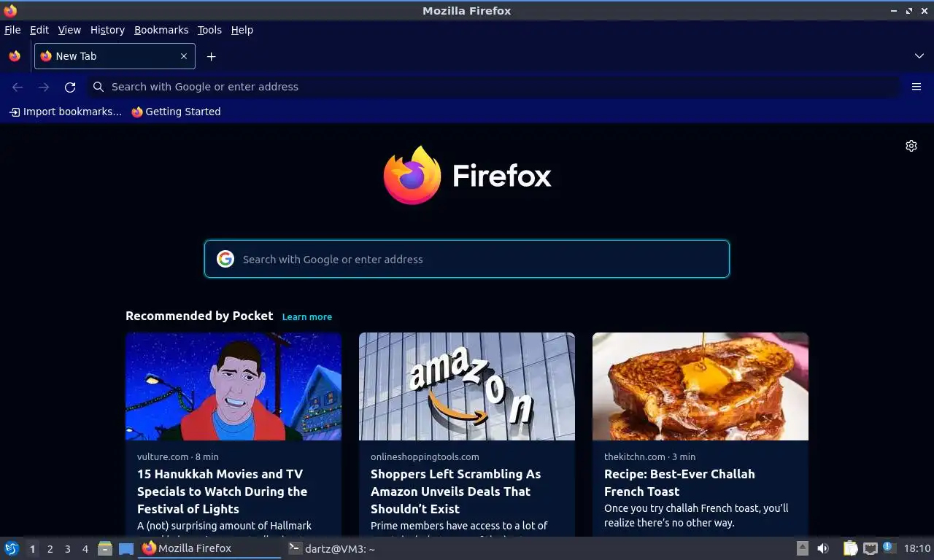The image size is (934, 560).
Task: Switch to workspace 2
Action: click(50, 549)
